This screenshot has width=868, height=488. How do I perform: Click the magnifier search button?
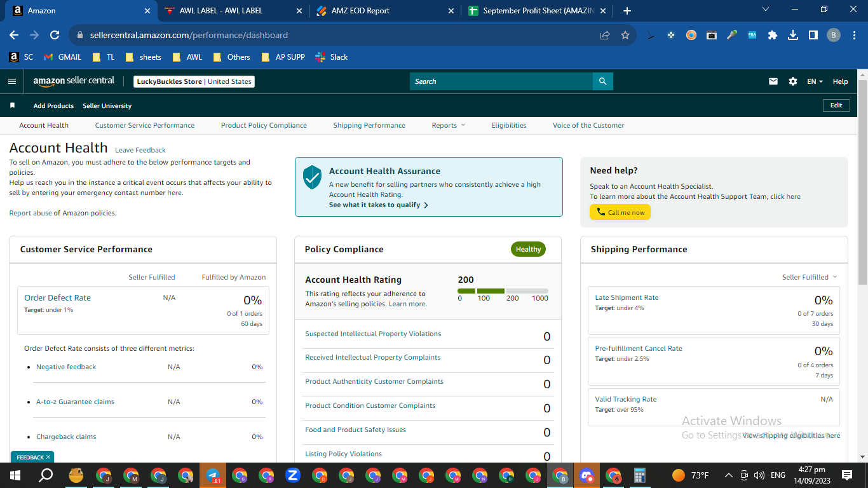click(603, 81)
